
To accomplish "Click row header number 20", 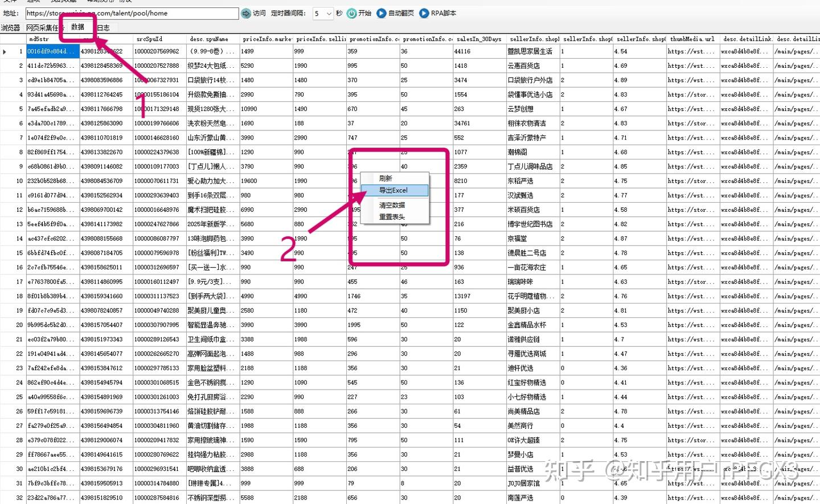I will pyautogui.click(x=13, y=325).
